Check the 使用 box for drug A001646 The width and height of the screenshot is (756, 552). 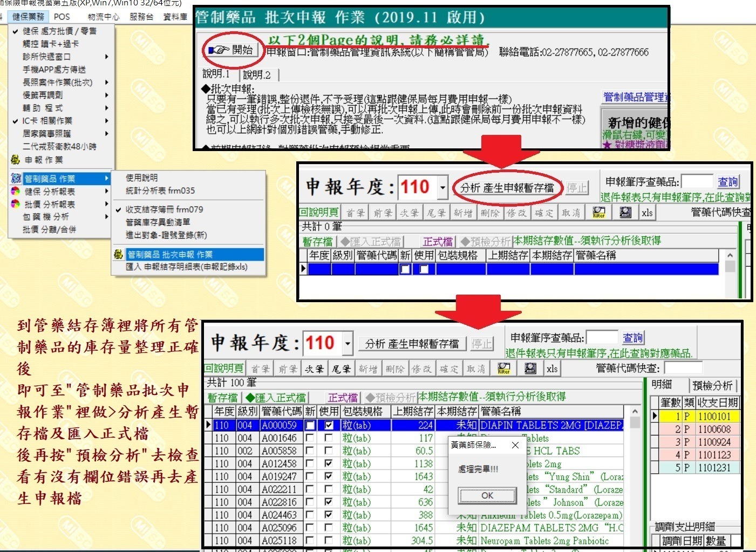(329, 438)
